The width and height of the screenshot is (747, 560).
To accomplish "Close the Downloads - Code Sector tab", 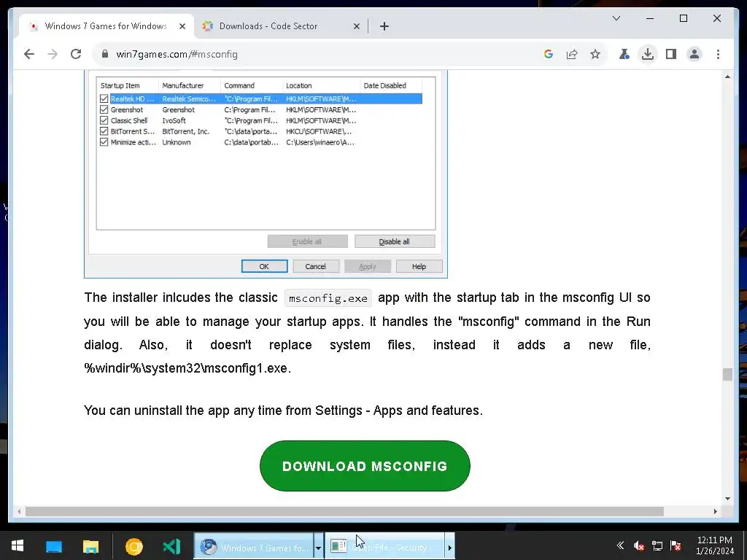I will click(356, 26).
